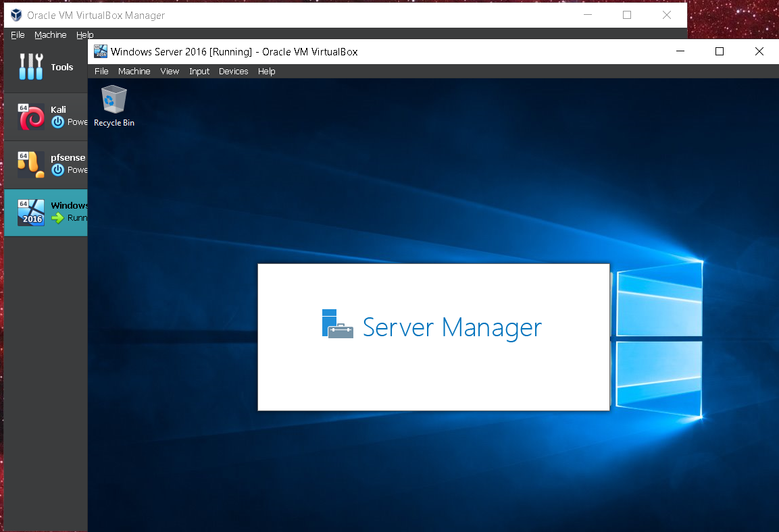This screenshot has width=779, height=532.
Task: Click the pfsense power status icon
Action: pos(58,170)
